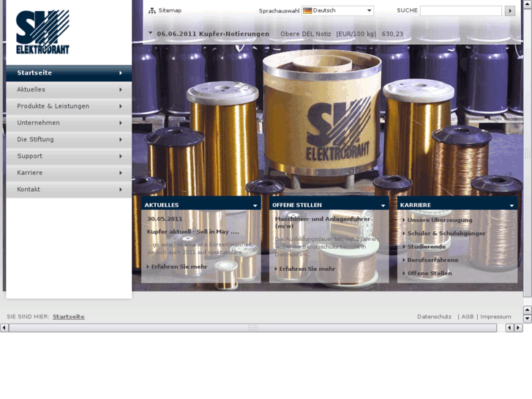The image size is (532, 399).
Task: Open the Produkte & Leistungen menu
Action: [x=69, y=106]
